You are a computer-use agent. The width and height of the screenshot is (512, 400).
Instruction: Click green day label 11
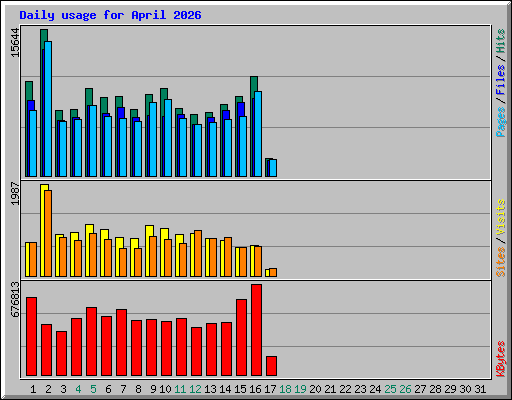coord(180,389)
